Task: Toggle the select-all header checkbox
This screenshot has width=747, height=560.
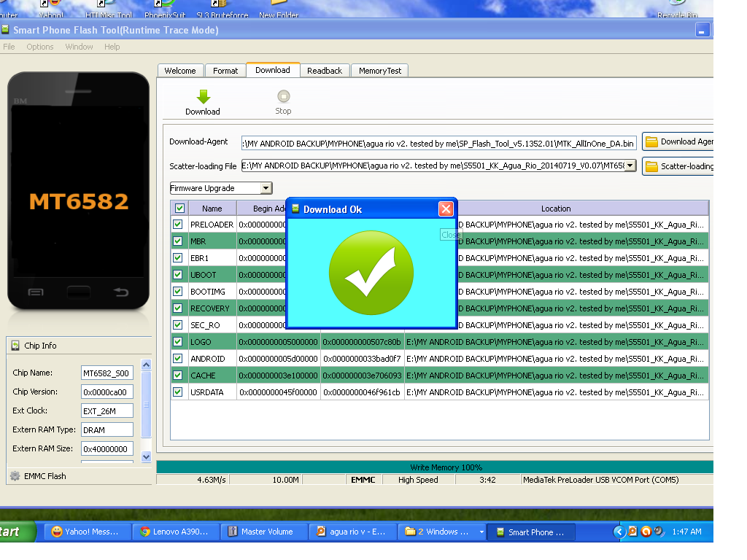Action: point(178,209)
